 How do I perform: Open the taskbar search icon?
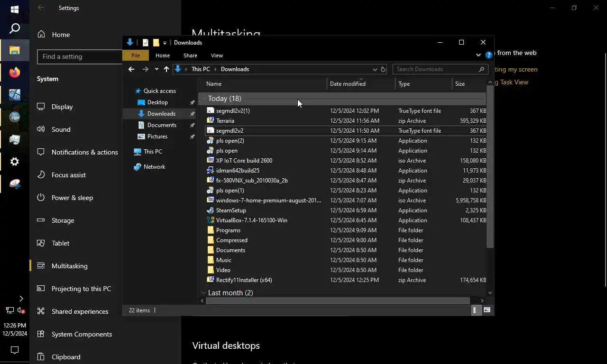point(15,29)
